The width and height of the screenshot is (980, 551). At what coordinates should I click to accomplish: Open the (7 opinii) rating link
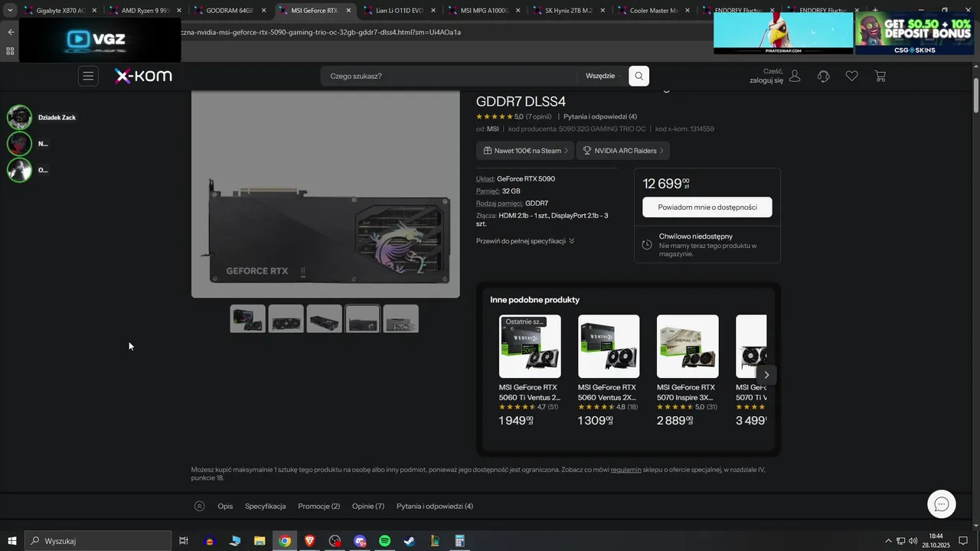[538, 117]
